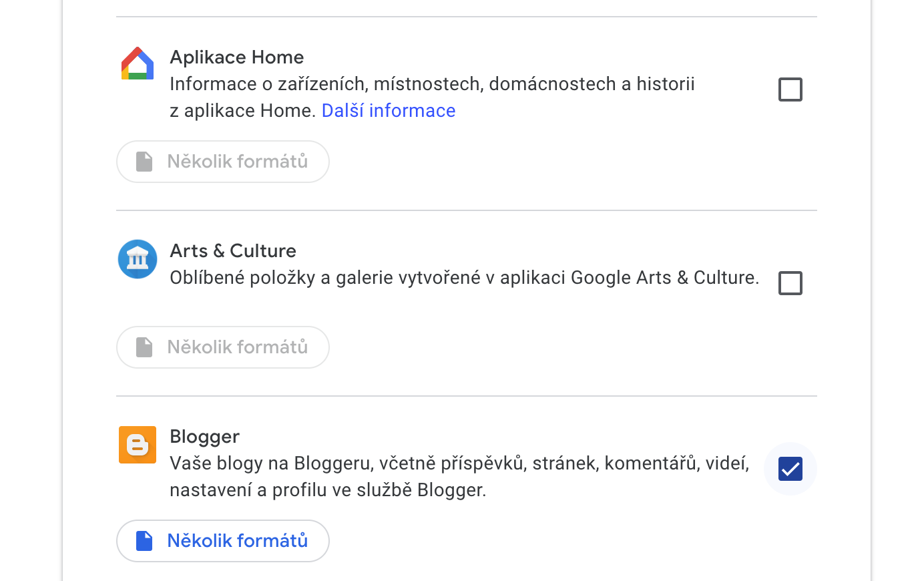This screenshot has height=581, width=924.
Task: Open Aplikace Home's "Několik formátů" format options
Action: click(237, 162)
